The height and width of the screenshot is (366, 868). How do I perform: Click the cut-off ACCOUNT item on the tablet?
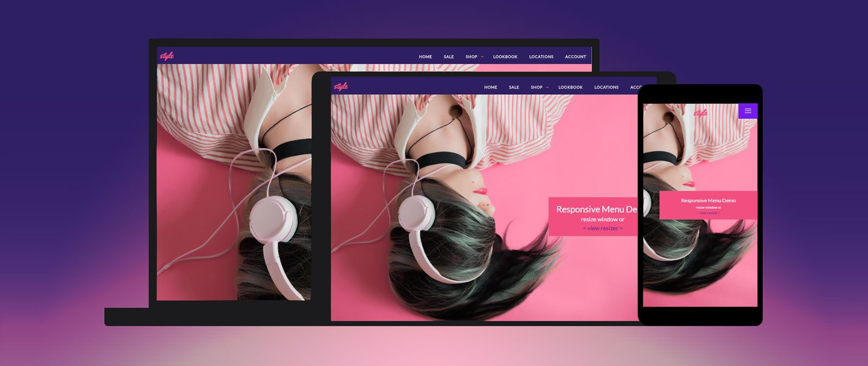click(635, 87)
